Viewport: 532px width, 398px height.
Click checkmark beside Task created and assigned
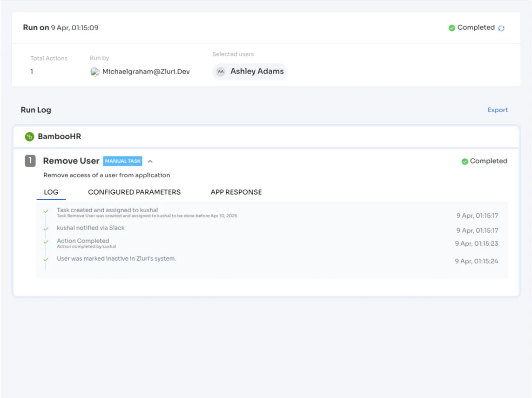tap(46, 211)
